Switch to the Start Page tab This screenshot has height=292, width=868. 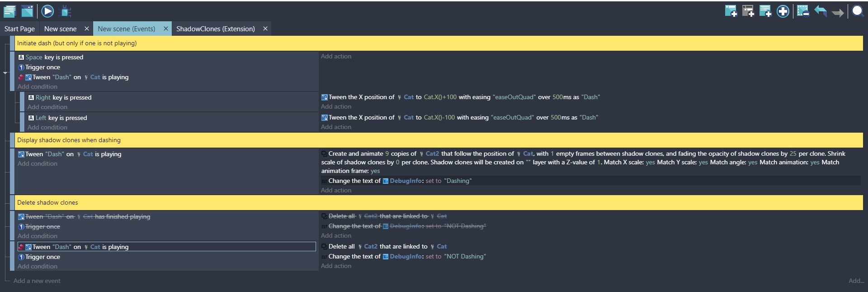tap(19, 29)
